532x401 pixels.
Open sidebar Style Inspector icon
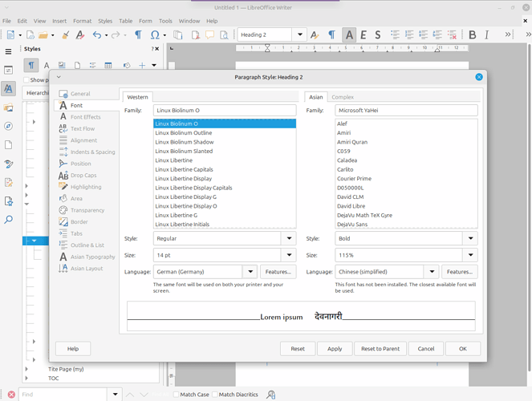(9, 164)
